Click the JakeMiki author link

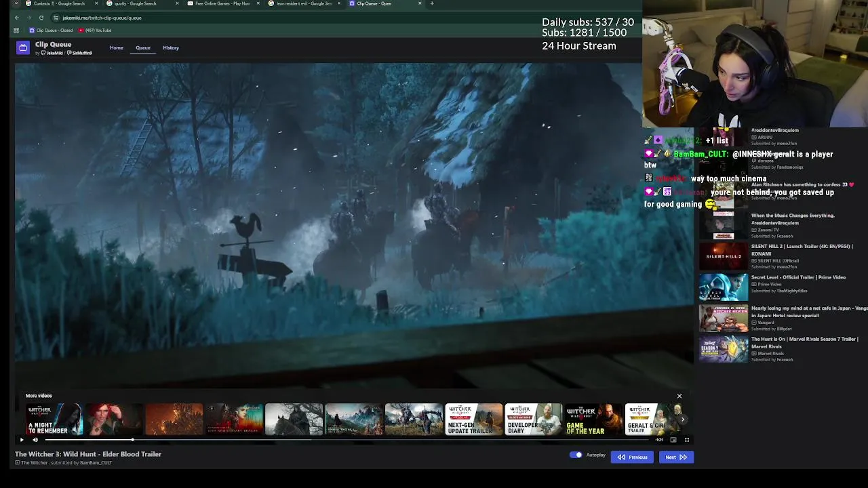pos(54,53)
